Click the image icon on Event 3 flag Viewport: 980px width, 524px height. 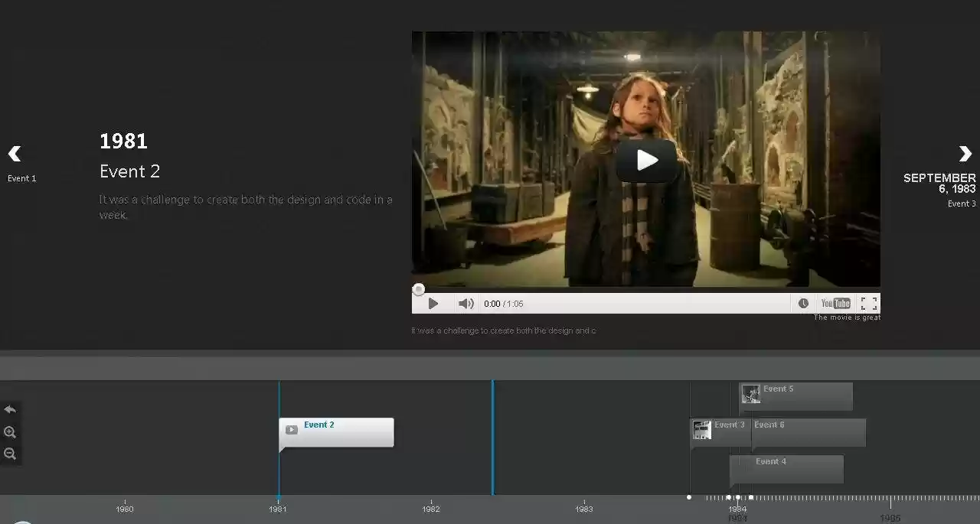coord(702,429)
